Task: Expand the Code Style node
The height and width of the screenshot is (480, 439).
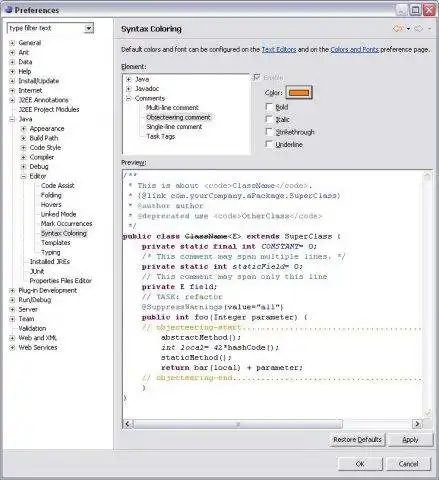Action: tap(23, 148)
